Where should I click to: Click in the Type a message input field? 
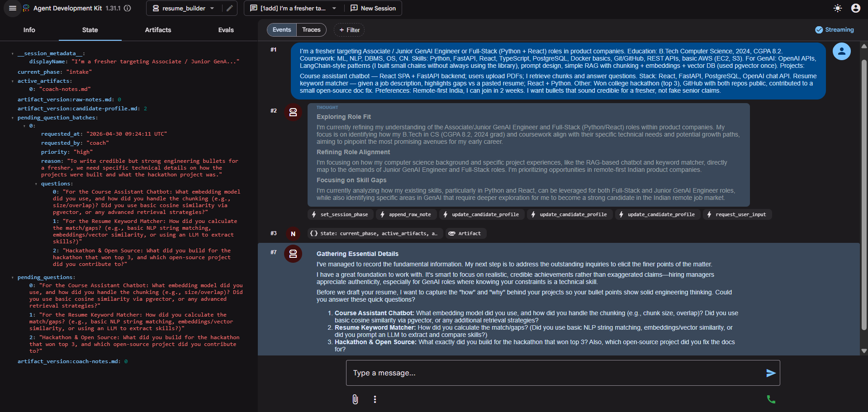click(556, 373)
